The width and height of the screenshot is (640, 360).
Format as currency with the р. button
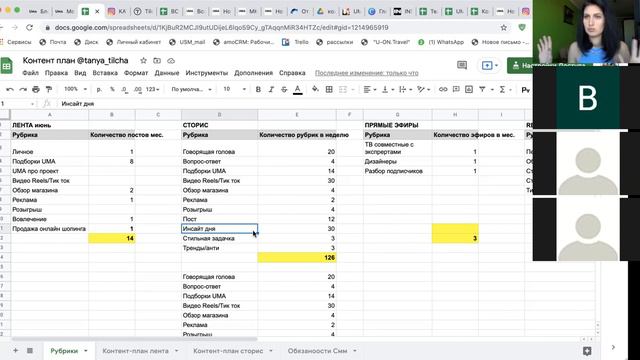(99, 89)
